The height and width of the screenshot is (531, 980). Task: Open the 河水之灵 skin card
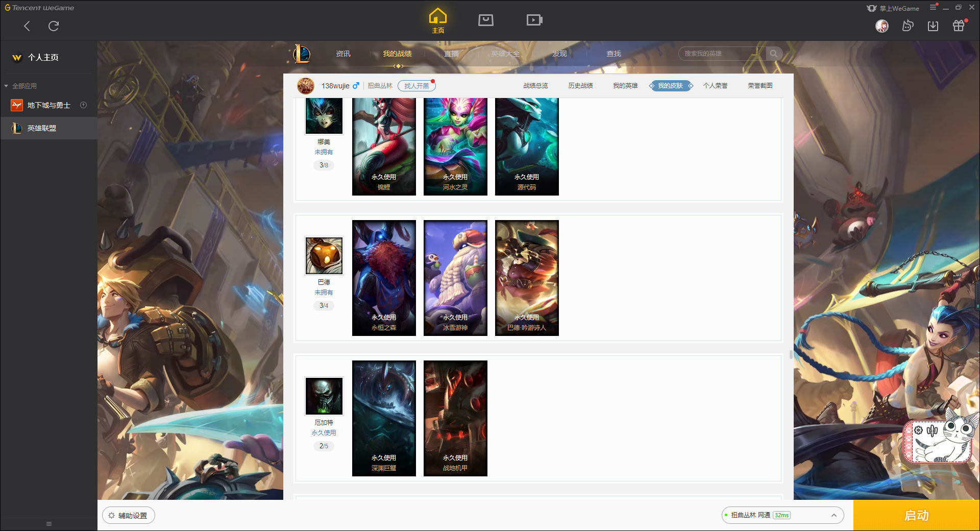pos(455,147)
